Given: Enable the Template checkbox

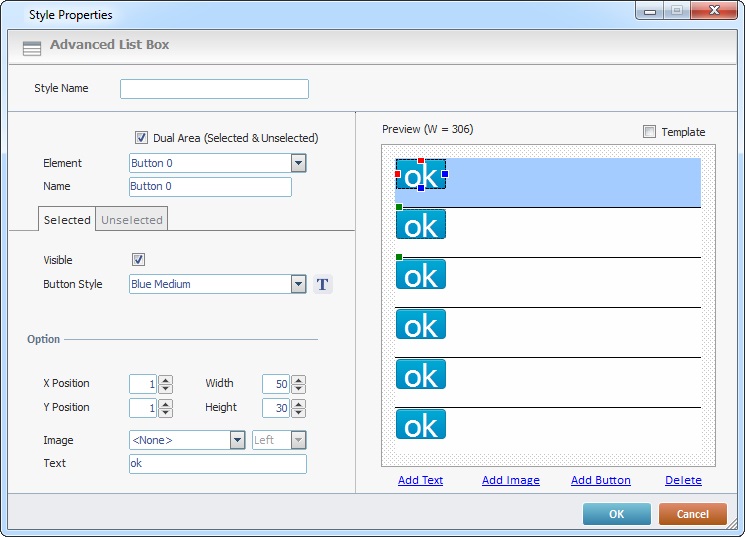Looking at the screenshot, I should 650,132.
